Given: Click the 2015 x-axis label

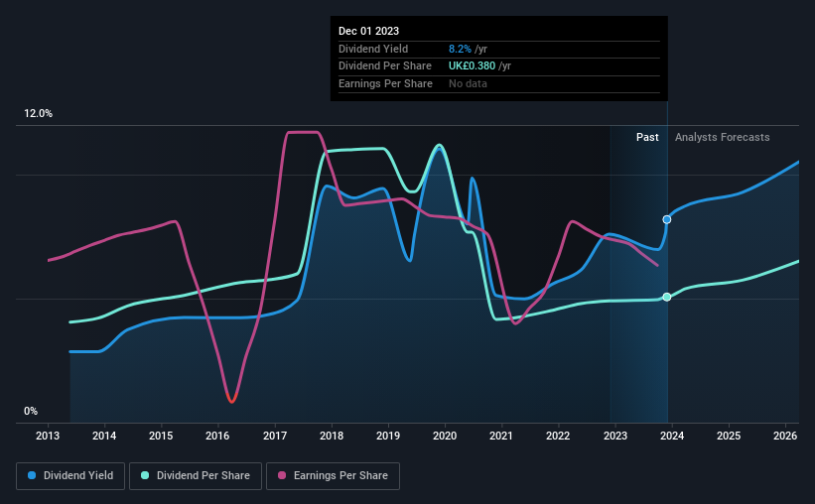Looking at the screenshot, I should [161, 436].
